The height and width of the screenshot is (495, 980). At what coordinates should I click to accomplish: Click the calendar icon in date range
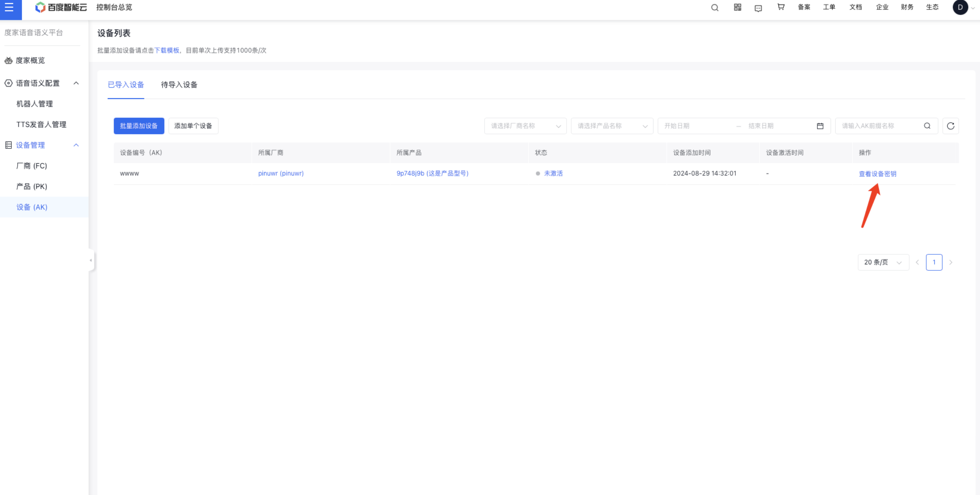[820, 126]
